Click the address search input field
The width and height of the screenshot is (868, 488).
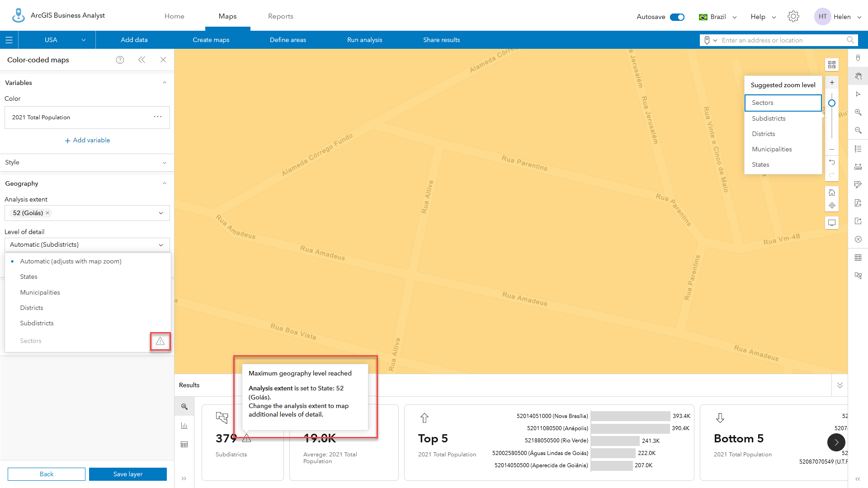782,40
